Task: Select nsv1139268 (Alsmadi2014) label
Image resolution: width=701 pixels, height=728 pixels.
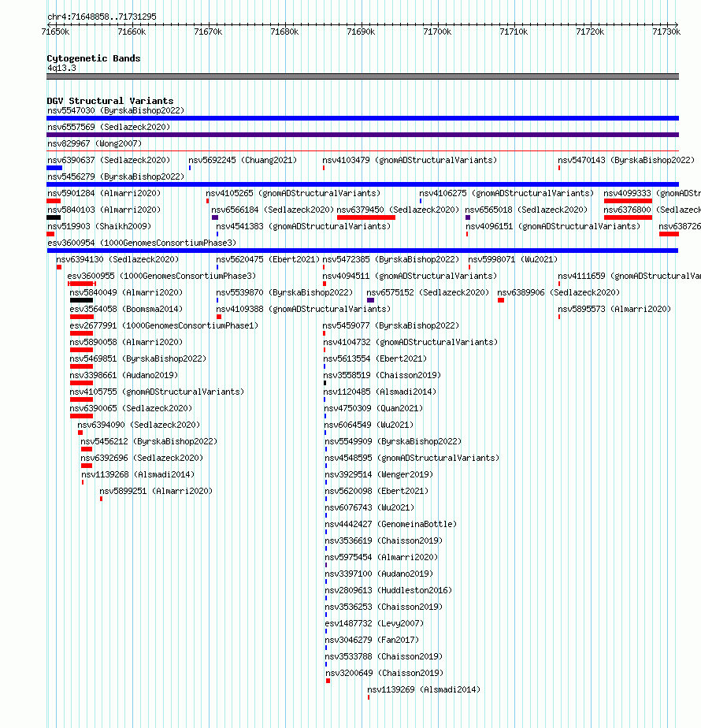Action: tap(138, 474)
